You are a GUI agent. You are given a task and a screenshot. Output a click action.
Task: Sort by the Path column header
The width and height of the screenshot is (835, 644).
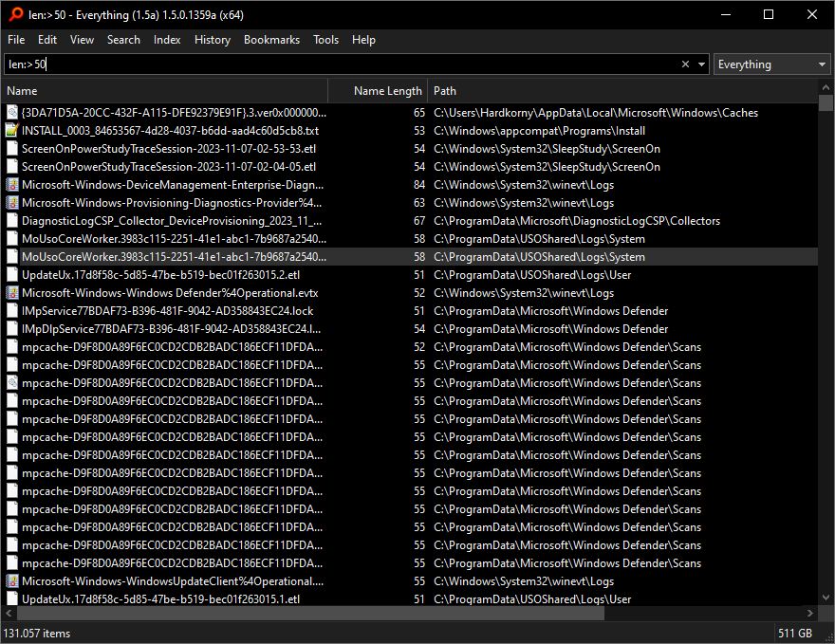pyautogui.click(x=623, y=91)
